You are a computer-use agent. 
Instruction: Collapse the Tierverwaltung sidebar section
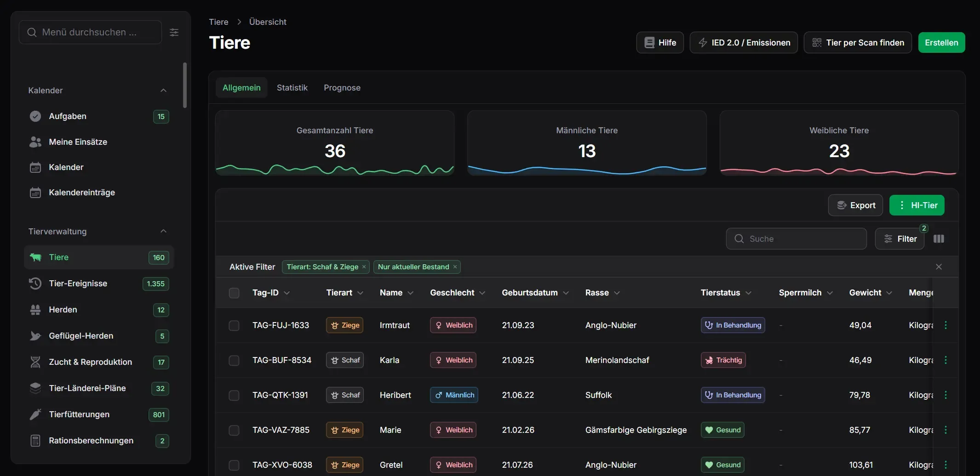click(x=163, y=232)
